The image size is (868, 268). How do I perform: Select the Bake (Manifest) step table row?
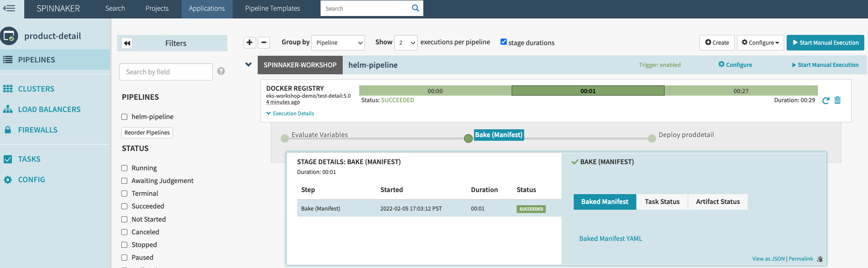pyautogui.click(x=429, y=208)
